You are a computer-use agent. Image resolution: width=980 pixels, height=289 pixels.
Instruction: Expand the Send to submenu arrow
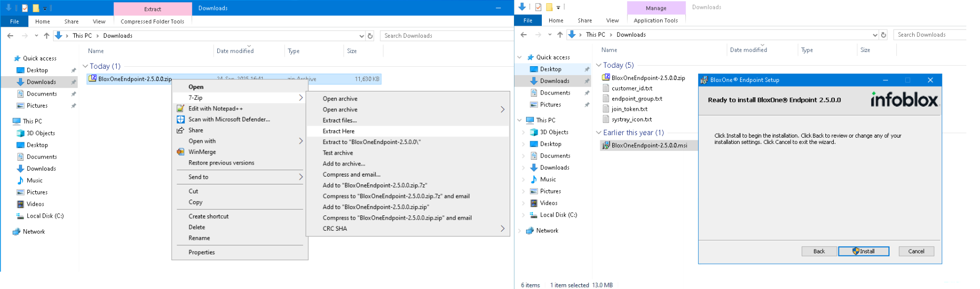point(300,177)
